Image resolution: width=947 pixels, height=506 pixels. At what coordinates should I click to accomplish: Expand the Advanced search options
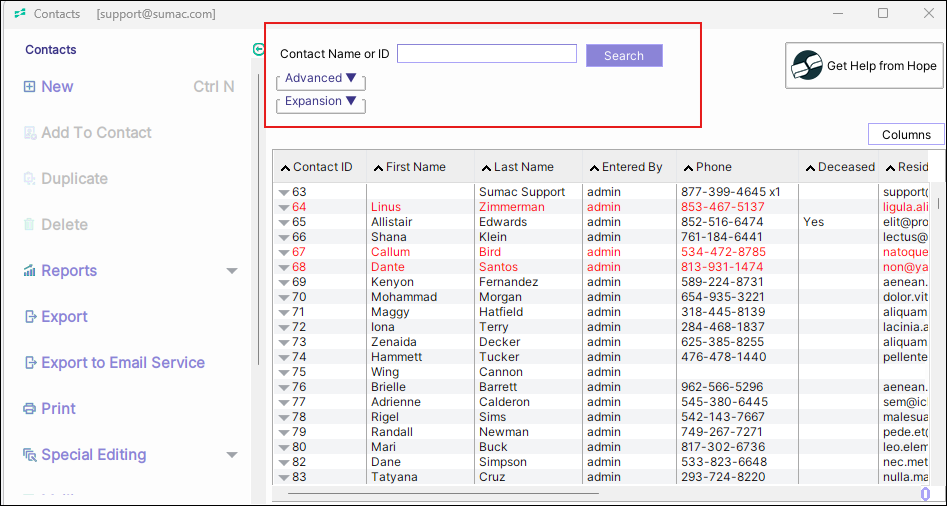tap(320, 78)
